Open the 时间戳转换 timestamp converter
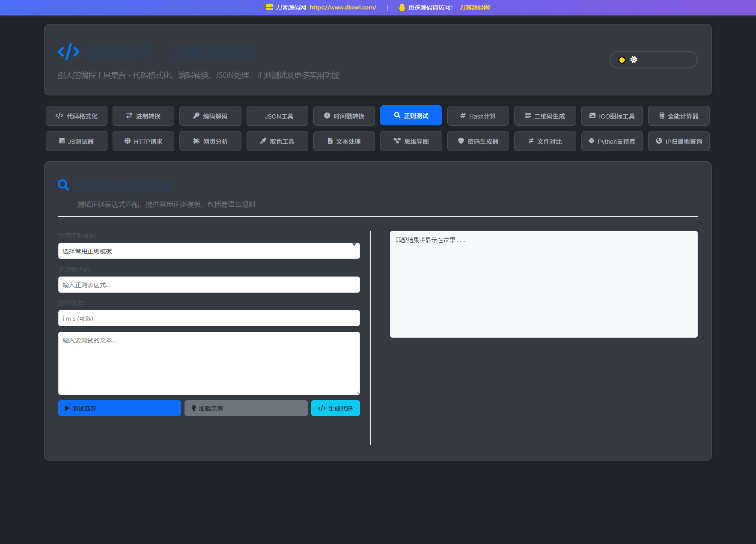Image resolution: width=756 pixels, height=544 pixels. tap(344, 116)
